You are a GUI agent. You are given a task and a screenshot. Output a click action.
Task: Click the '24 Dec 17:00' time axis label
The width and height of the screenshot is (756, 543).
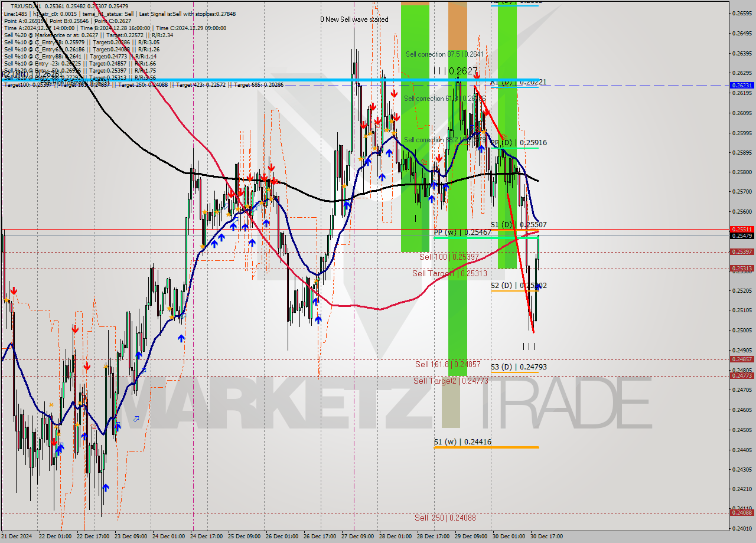pyautogui.click(x=207, y=537)
